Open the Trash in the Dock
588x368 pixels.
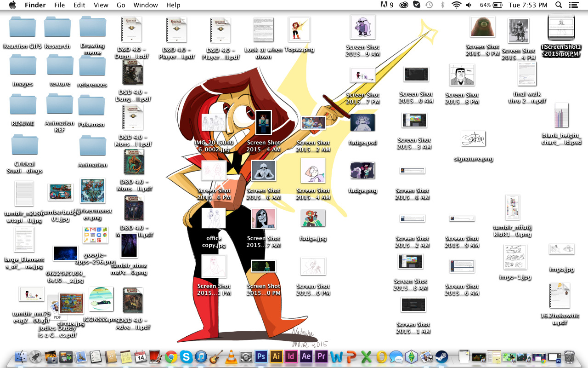[x=569, y=356]
